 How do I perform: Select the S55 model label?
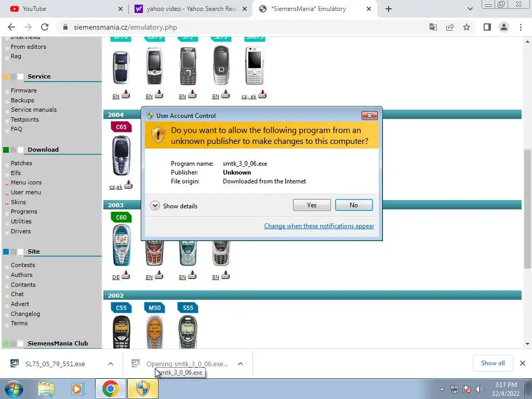click(x=188, y=308)
